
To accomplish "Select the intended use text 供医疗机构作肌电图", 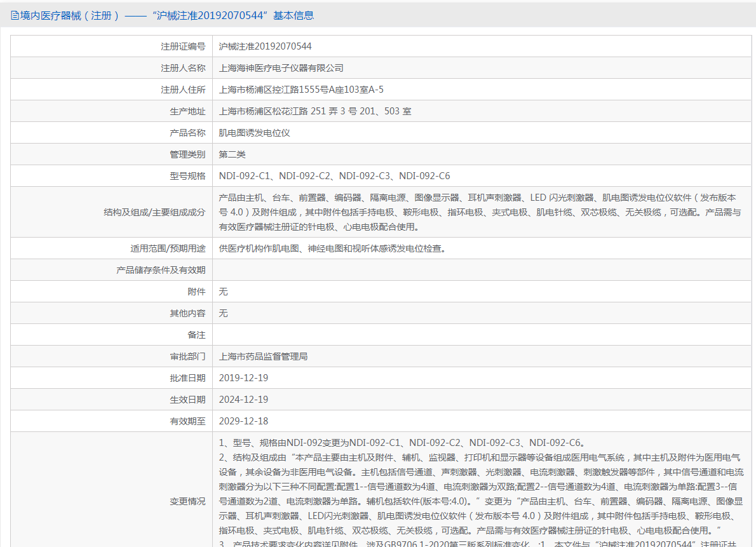I will [334, 248].
